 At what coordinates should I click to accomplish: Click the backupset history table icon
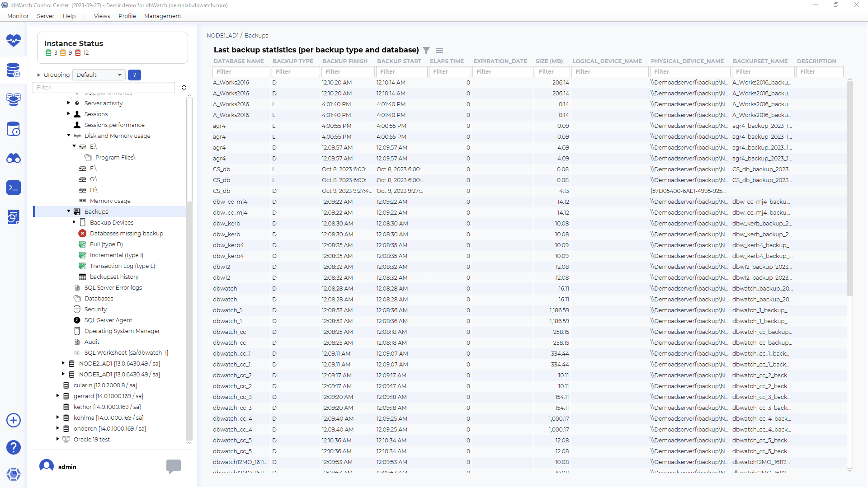tap(82, 277)
